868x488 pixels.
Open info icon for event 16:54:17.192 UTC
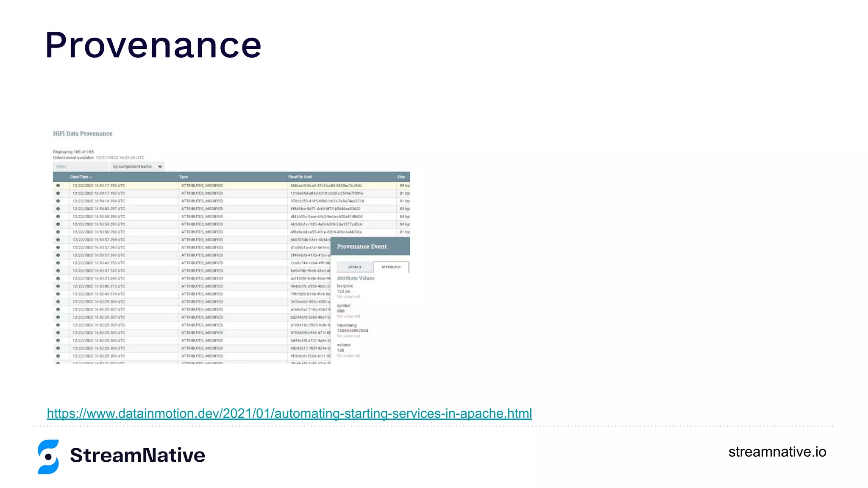pyautogui.click(x=58, y=193)
